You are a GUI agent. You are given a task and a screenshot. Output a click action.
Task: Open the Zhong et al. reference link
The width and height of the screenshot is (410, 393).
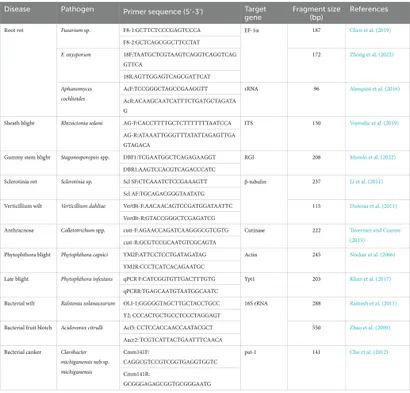click(x=371, y=55)
